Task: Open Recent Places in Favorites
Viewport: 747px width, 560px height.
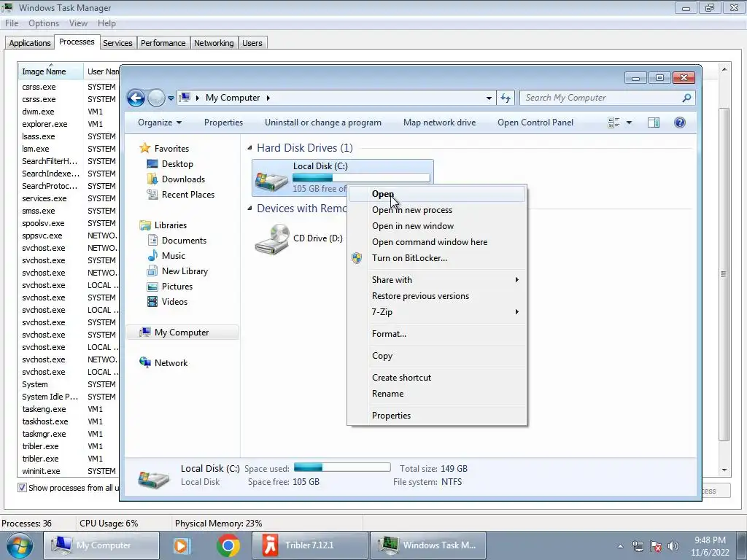Action: pyautogui.click(x=188, y=194)
